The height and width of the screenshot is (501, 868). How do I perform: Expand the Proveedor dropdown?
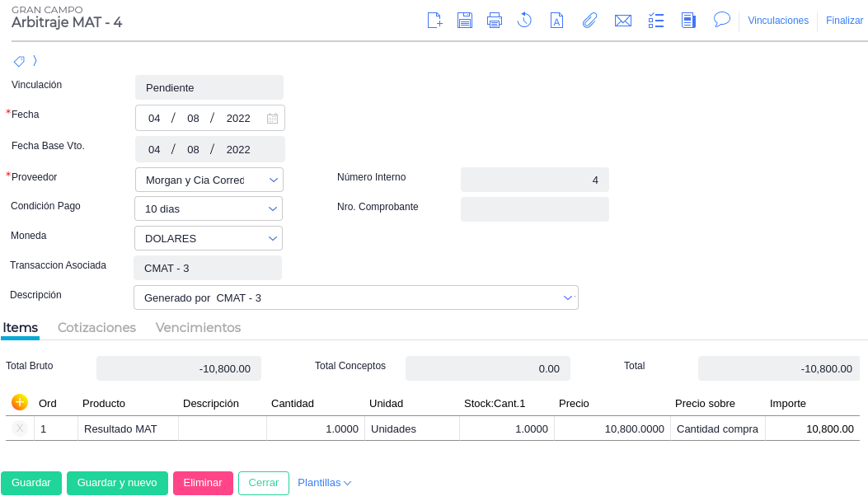(273, 180)
